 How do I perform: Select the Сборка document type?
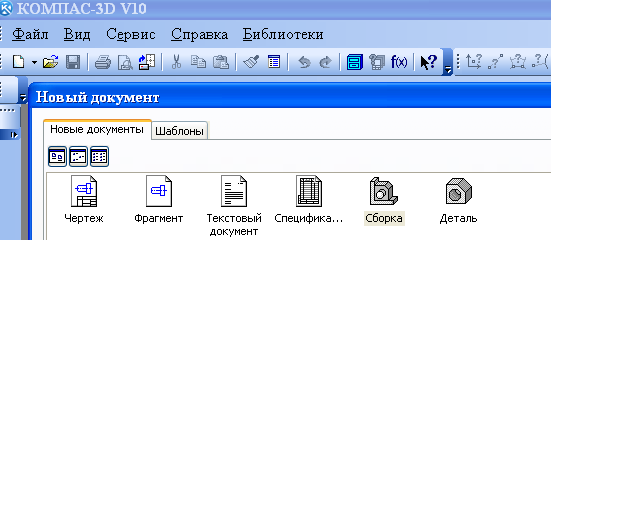click(x=384, y=200)
